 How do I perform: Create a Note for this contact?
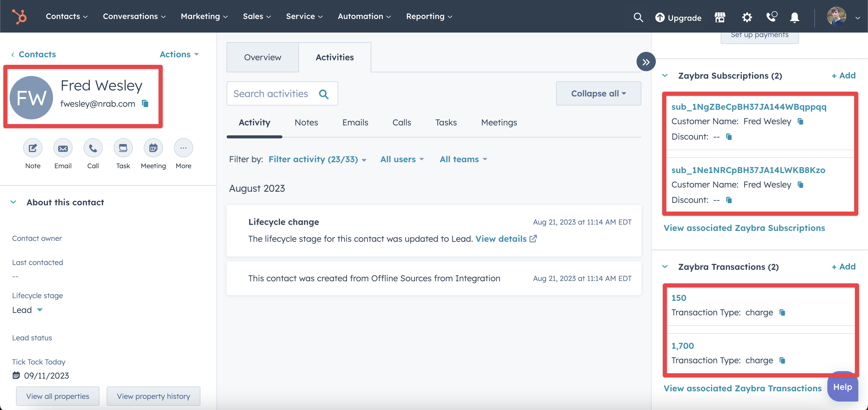33,148
